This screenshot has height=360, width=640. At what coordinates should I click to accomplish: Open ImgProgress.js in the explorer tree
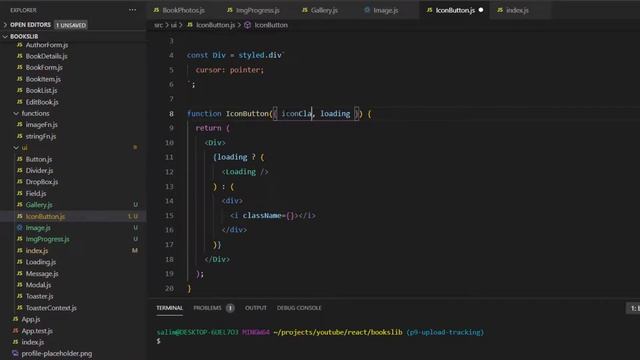[x=47, y=239]
